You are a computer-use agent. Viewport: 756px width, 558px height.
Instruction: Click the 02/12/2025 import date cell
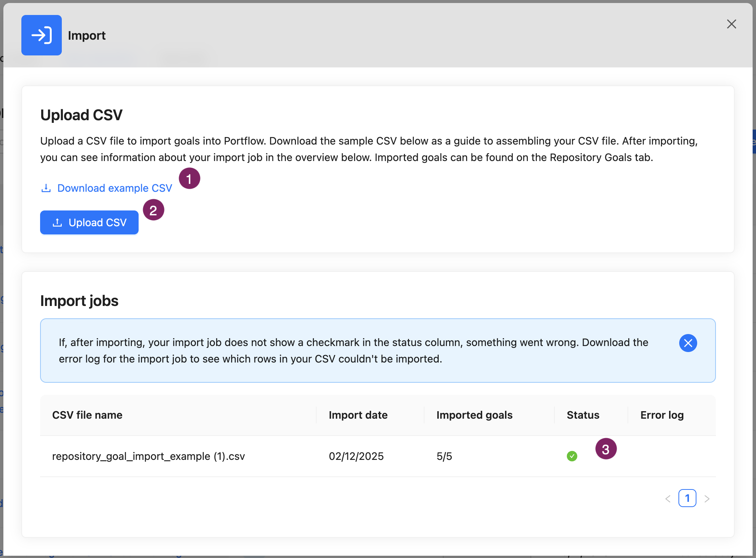[356, 456]
